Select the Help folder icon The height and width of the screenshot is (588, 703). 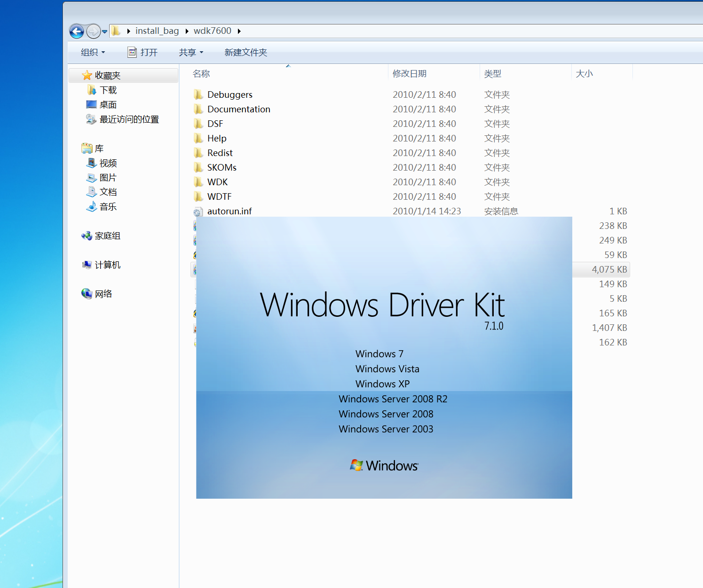click(x=198, y=138)
